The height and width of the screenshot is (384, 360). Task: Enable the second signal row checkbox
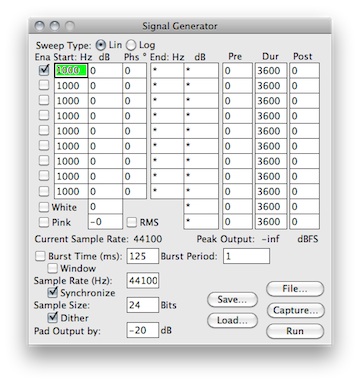tap(44, 85)
